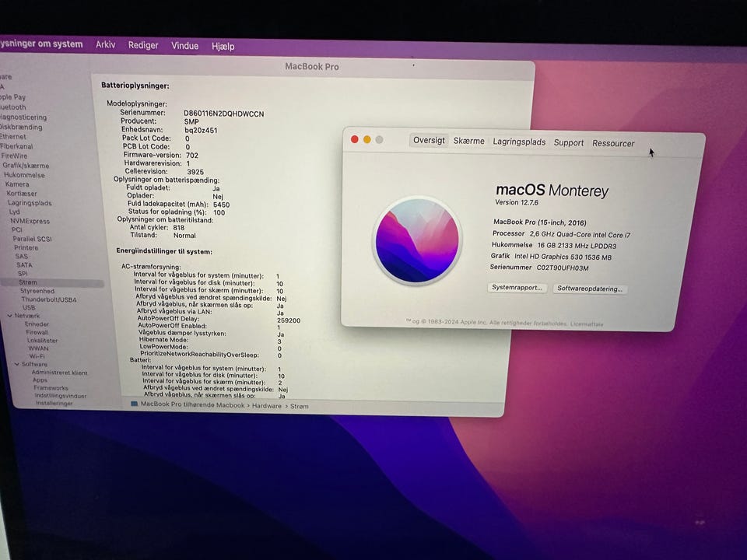Screen dimensions: 747x560
Task: Switch to the Oversigt tab
Action: [429, 141]
